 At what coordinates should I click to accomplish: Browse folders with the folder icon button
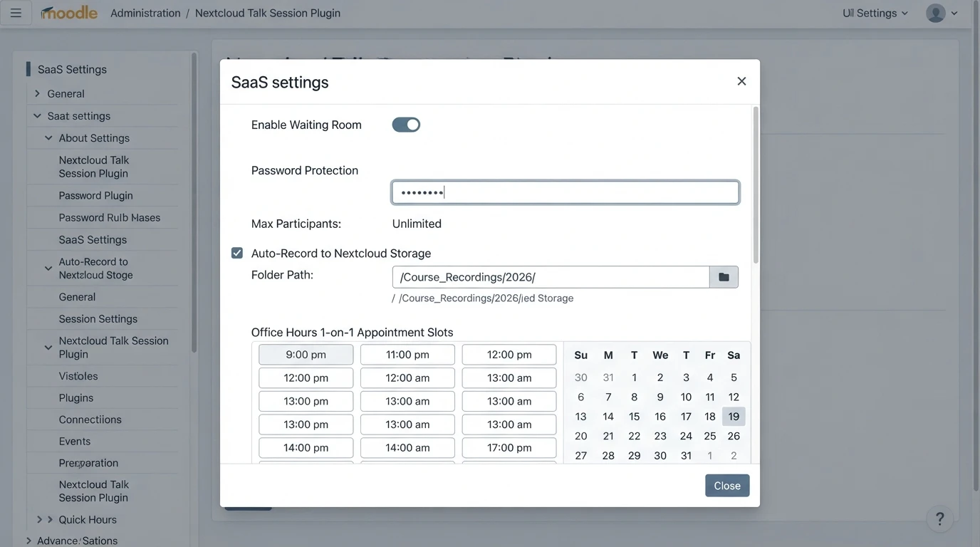(724, 277)
